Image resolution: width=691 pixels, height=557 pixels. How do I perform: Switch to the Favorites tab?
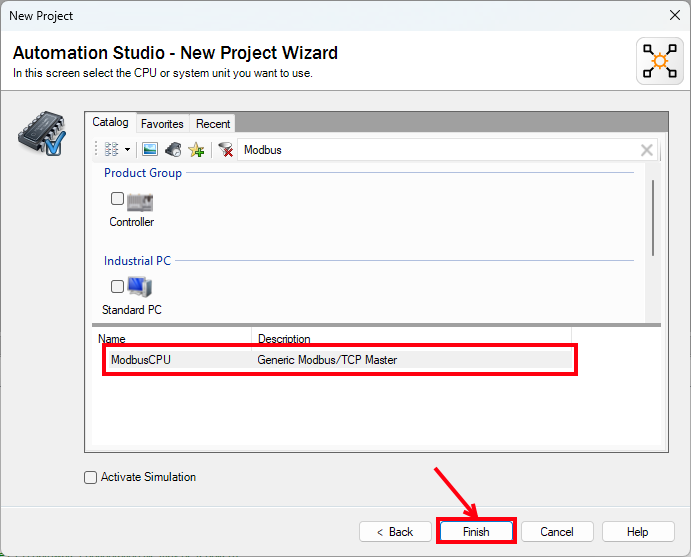162,124
